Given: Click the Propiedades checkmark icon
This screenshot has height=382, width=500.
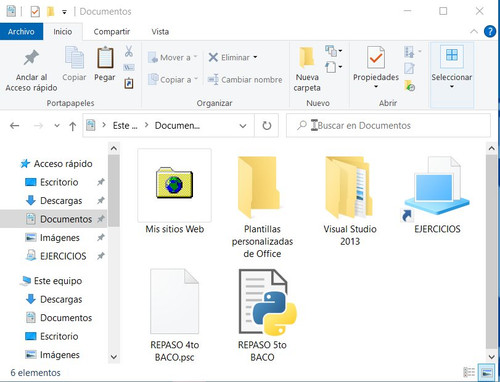Looking at the screenshot, I should click(376, 57).
